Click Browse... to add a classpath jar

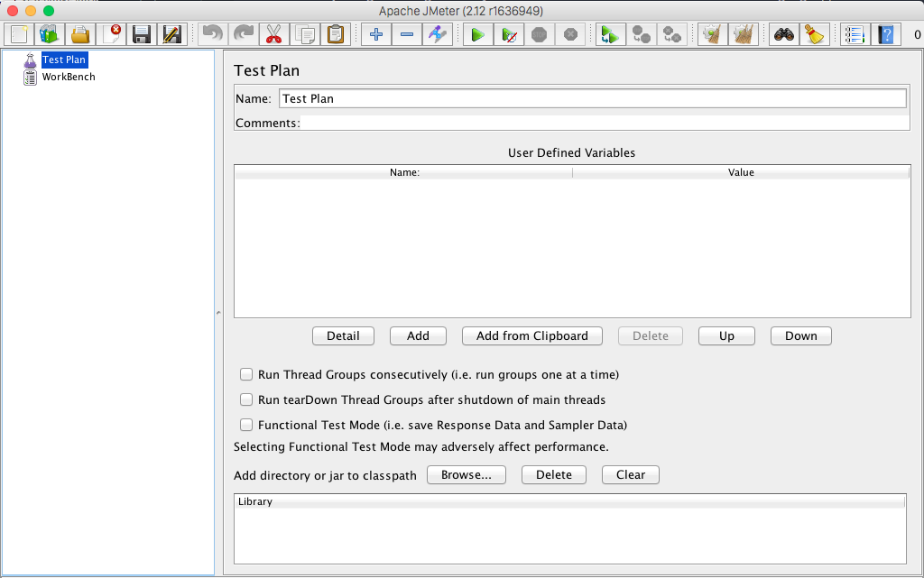coord(467,475)
